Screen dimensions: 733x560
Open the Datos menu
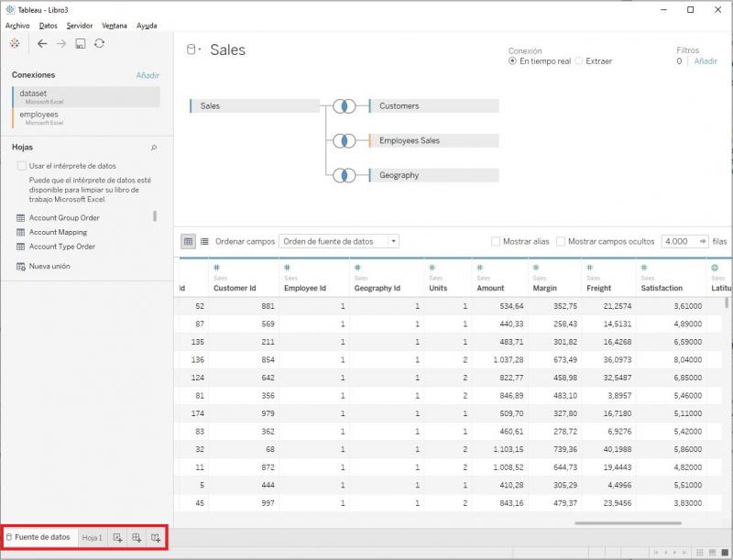pyautogui.click(x=48, y=26)
